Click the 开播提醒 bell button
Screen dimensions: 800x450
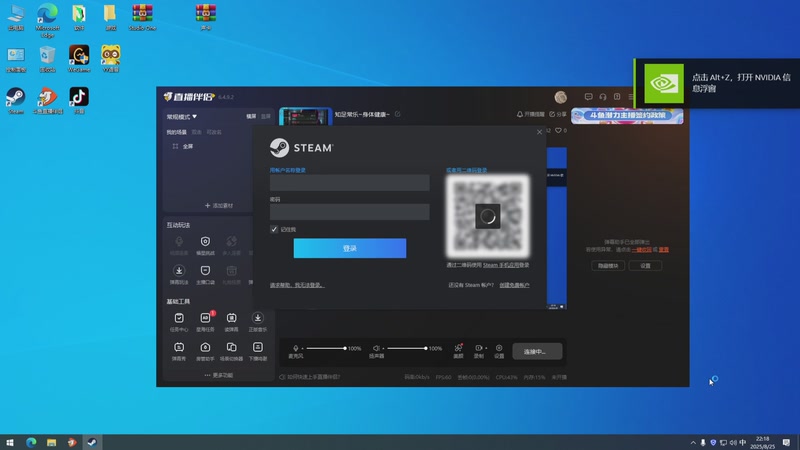(x=531, y=114)
